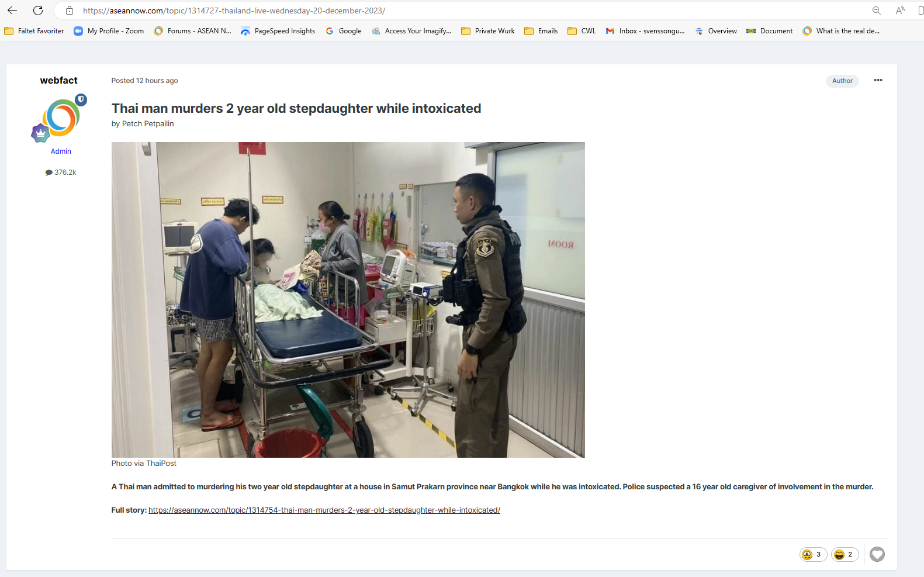924x577 pixels.
Task: Click the Posted 12 hours ago timestamp
Action: (x=144, y=81)
